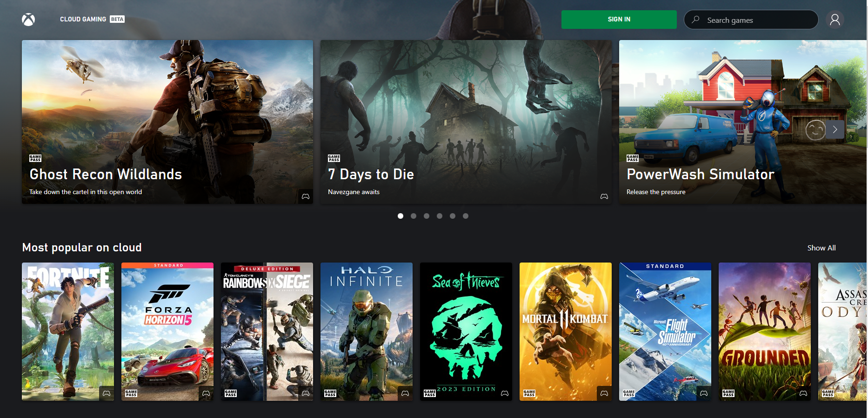This screenshot has height=418, width=868.
Task: Open the Fortnite game tile
Action: [68, 331]
